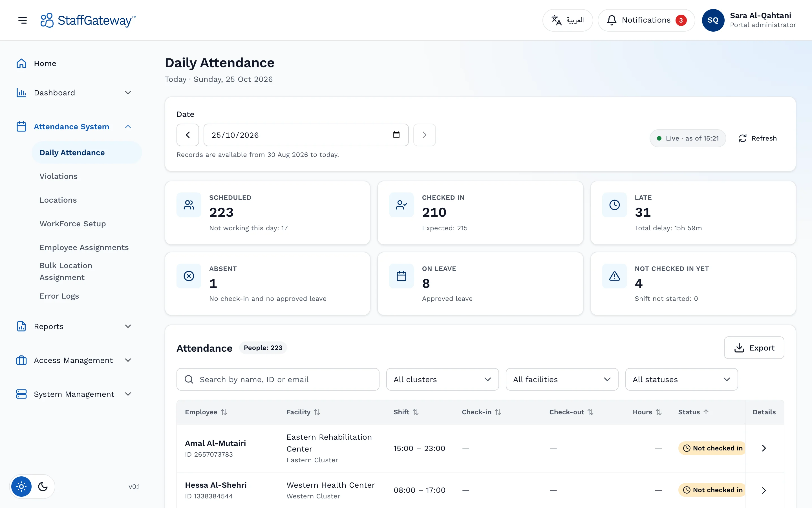Go to previous day arrow
812x508 pixels.
tap(187, 135)
